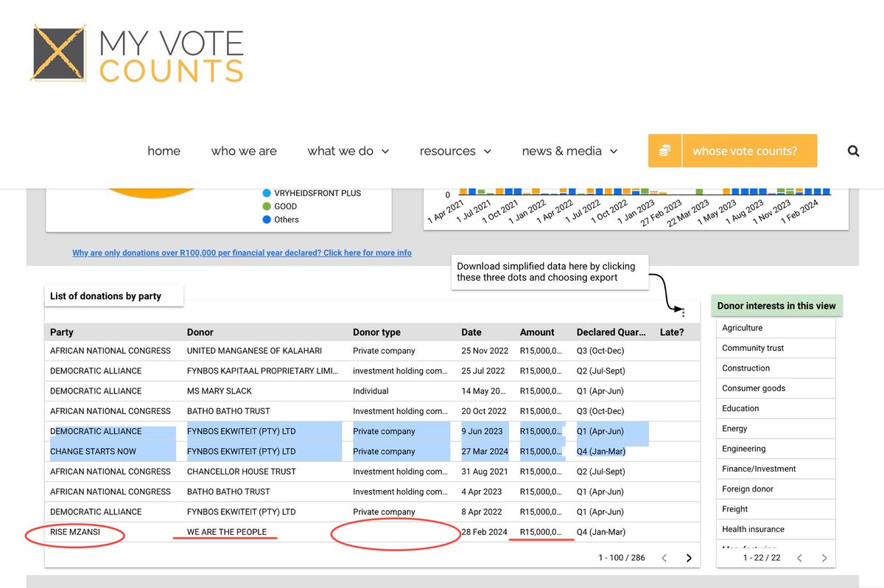This screenshot has width=884, height=588.
Task: Sort table by Party column header
Action: pos(62,332)
